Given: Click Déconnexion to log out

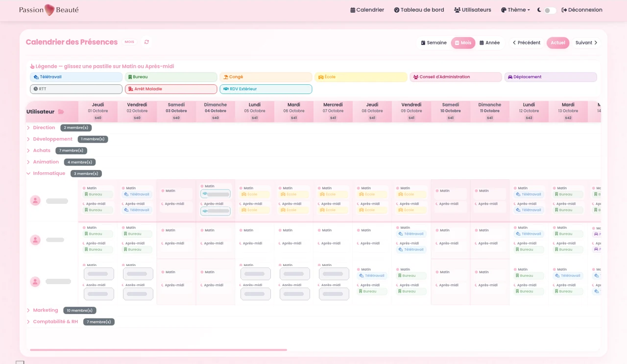Looking at the screenshot, I should (582, 10).
